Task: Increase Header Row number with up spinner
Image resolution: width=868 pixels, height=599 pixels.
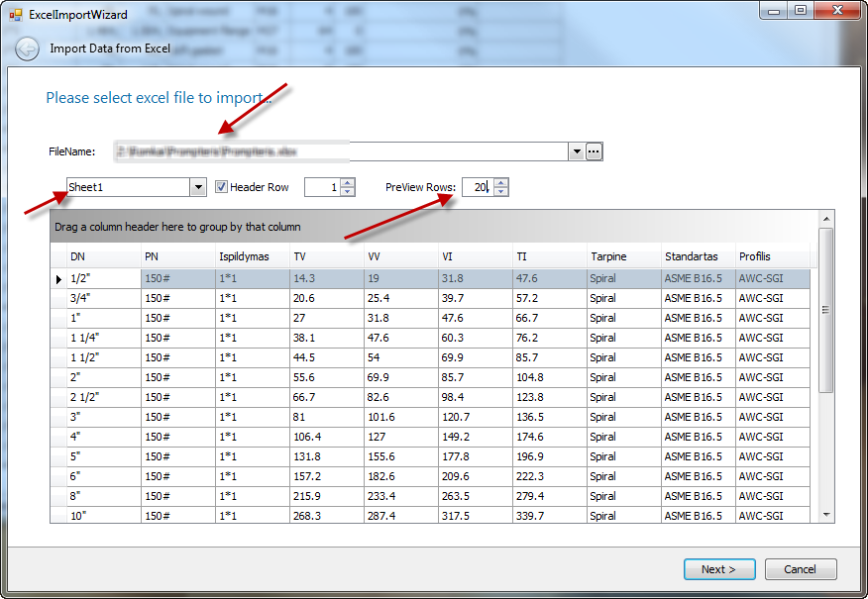Action: (x=347, y=183)
